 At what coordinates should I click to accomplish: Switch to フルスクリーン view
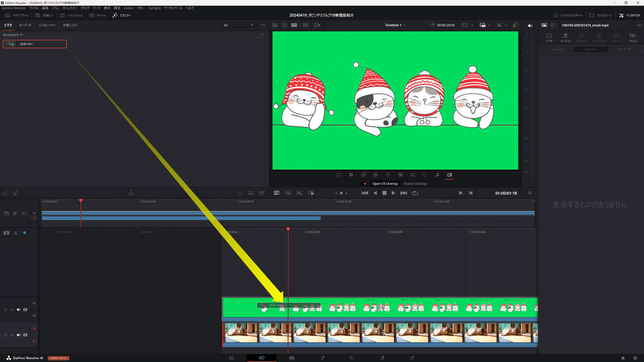(601, 16)
